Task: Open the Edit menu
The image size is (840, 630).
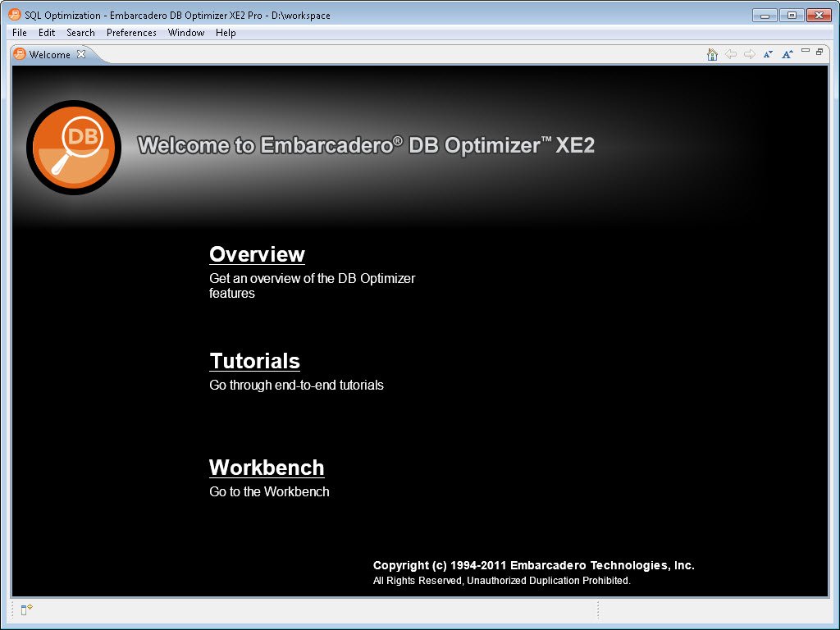Action: pos(47,33)
